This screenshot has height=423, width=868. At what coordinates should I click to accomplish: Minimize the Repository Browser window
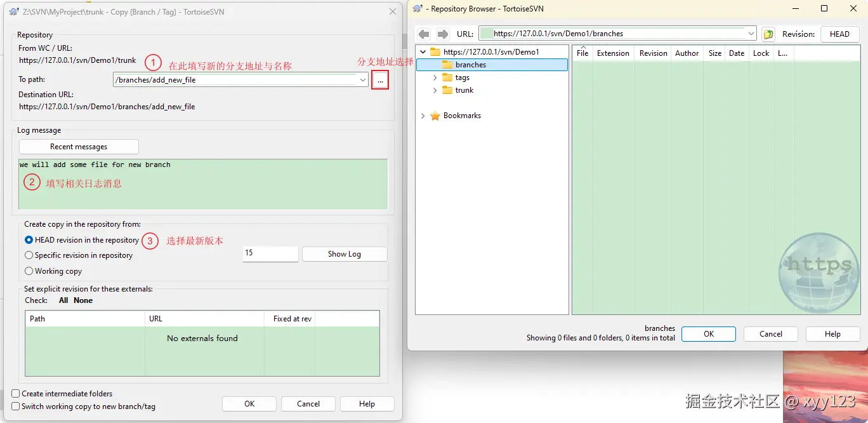pos(794,8)
